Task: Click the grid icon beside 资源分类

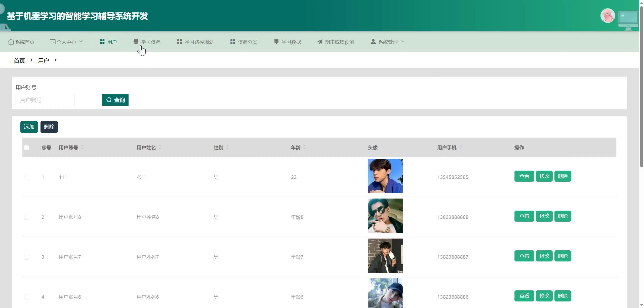Action: [x=233, y=42]
